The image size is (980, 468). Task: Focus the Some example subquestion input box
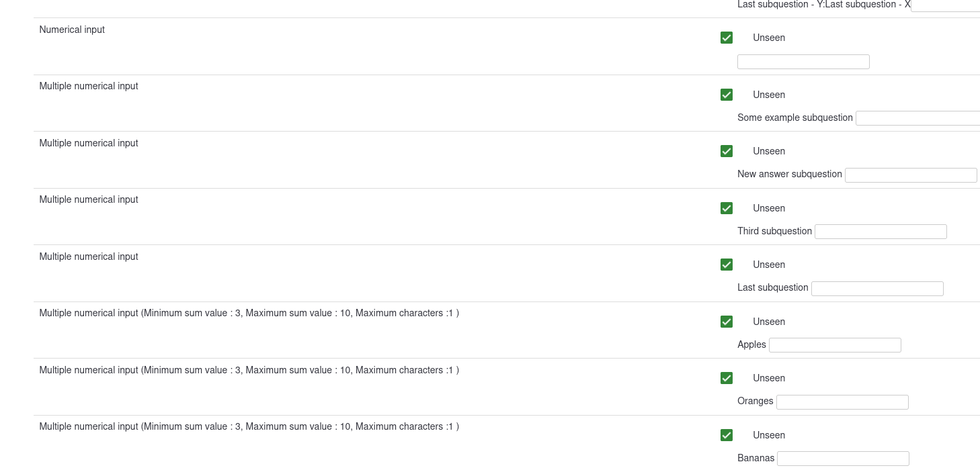917,118
